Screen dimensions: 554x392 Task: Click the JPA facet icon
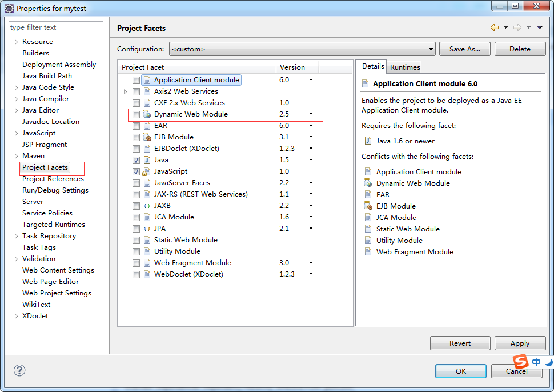147,229
